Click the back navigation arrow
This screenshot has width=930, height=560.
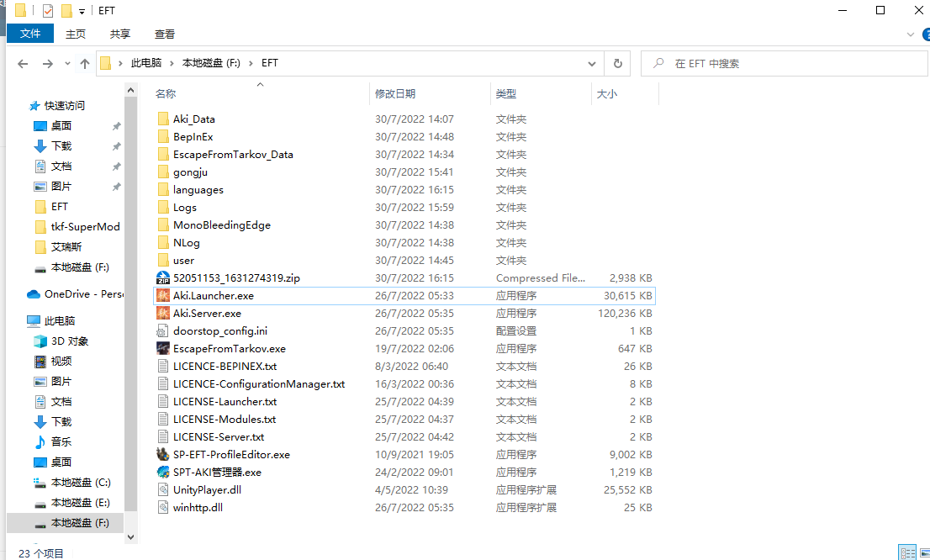click(23, 63)
